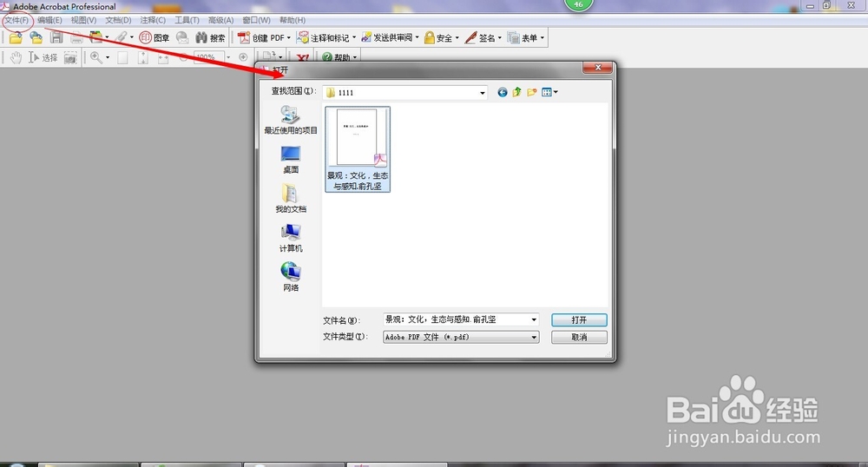Open the dialog's view menu dropdown
Viewport: 868px width, 467px height.
[556, 92]
